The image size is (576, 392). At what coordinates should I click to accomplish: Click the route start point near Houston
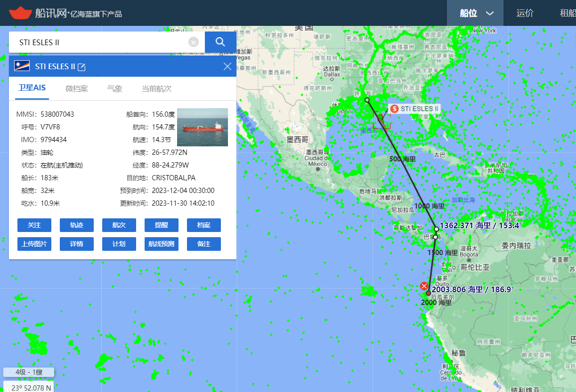[367, 100]
